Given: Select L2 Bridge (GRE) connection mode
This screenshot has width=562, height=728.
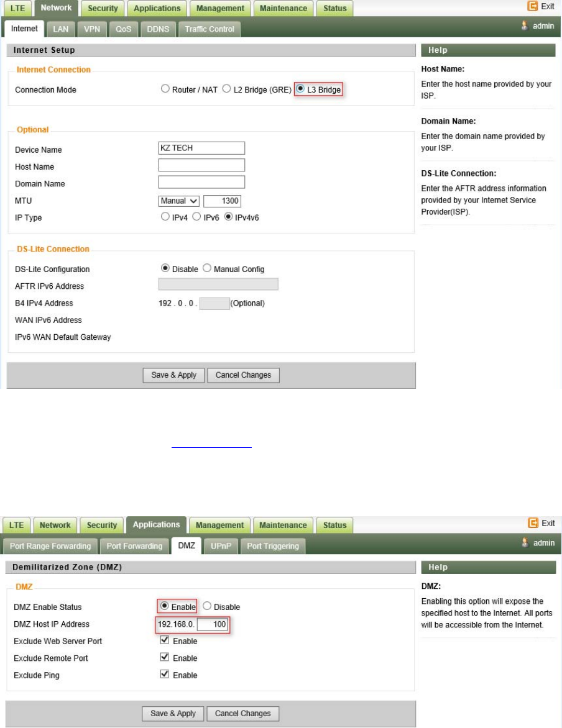Looking at the screenshot, I should tap(226, 89).
